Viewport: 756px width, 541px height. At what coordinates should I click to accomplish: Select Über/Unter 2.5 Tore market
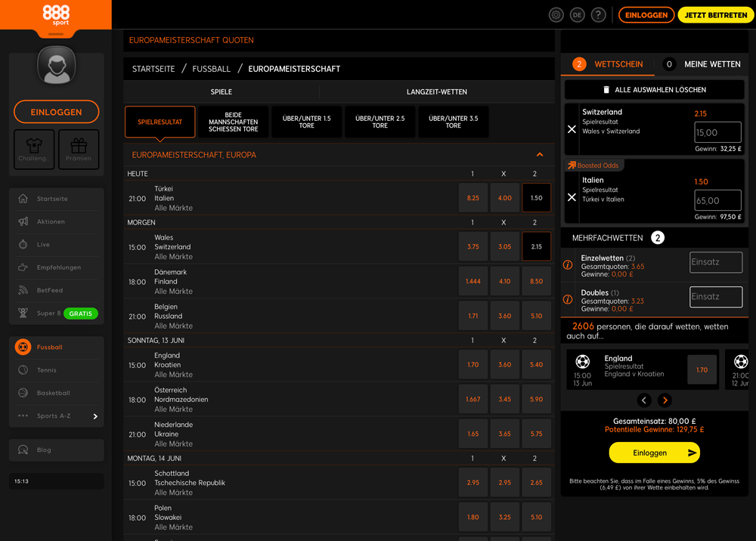coord(380,122)
